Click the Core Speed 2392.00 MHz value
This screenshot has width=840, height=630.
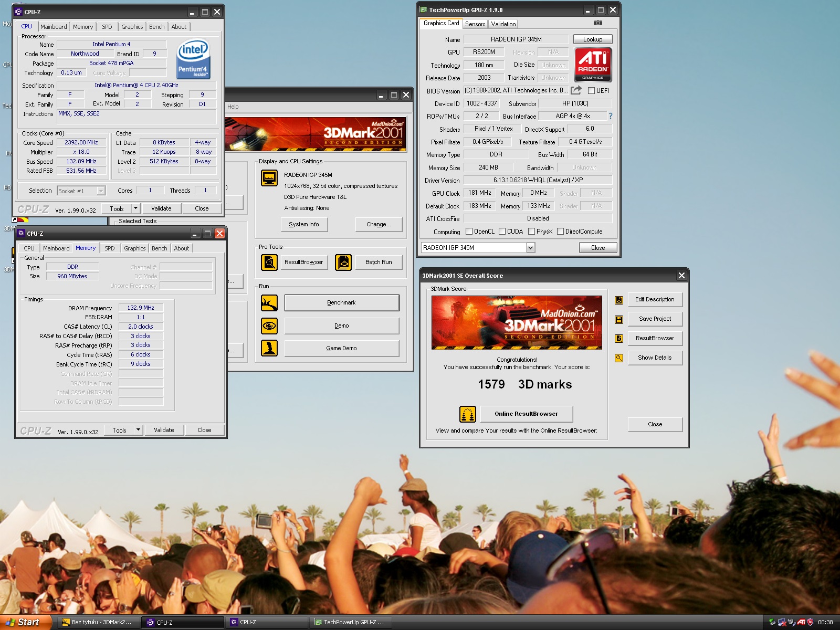[x=81, y=143]
